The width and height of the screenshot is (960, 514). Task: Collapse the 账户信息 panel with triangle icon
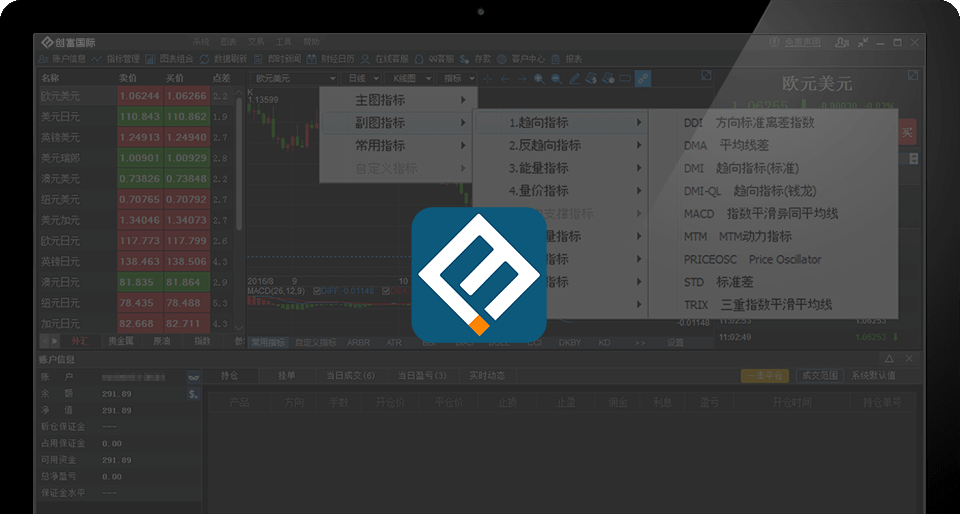pos(890,359)
